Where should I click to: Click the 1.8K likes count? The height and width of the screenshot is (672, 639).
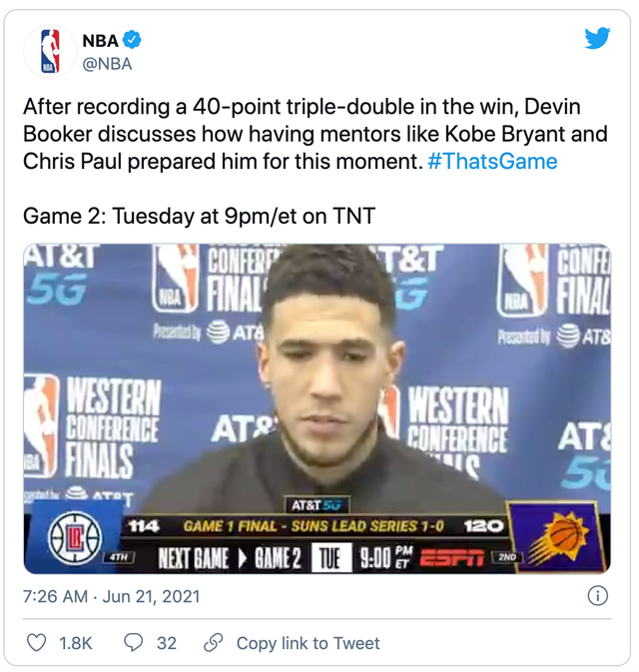point(75,643)
